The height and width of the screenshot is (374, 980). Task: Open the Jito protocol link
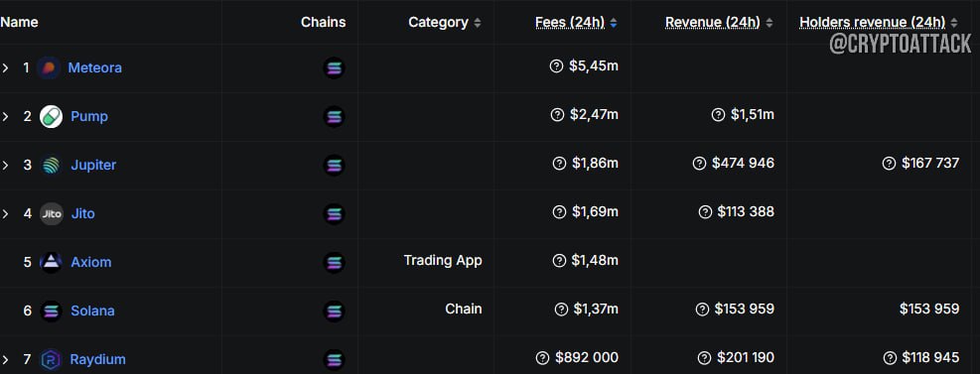82,213
